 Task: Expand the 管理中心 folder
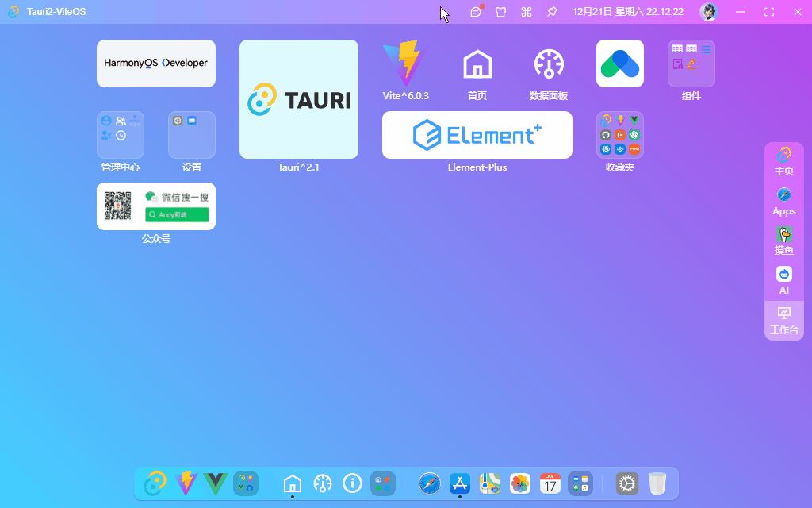point(121,135)
